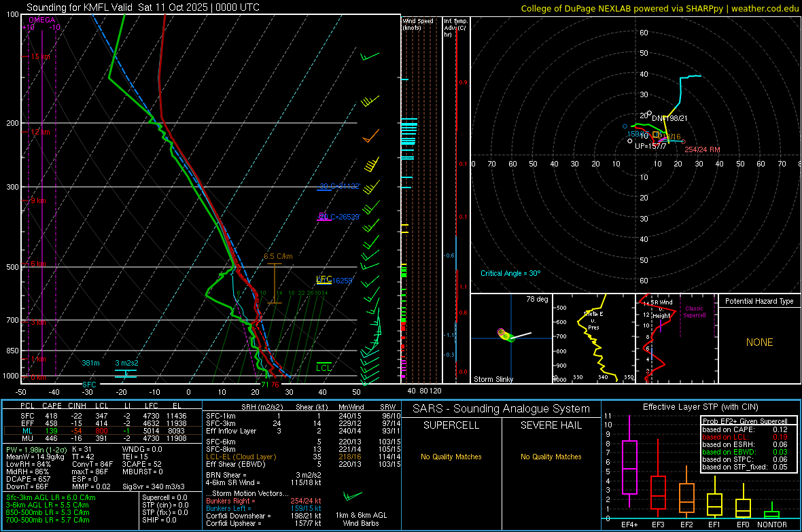Click the 254/24 RM hodograph label
Screen dimensions: 802x532
coord(702,149)
